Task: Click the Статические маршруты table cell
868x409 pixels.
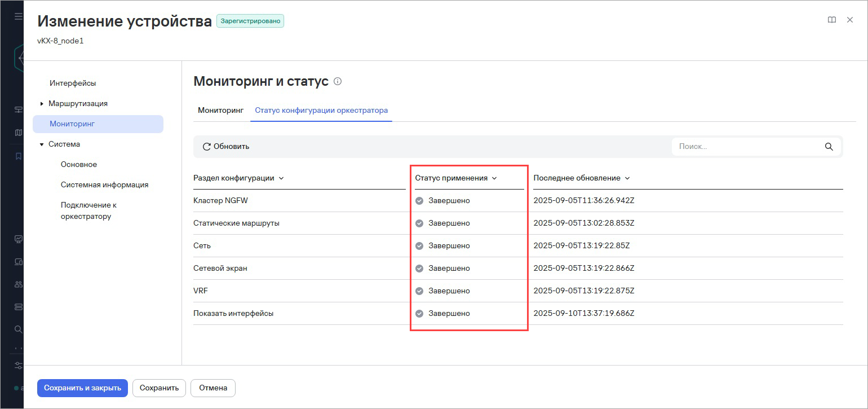Action: (x=236, y=223)
